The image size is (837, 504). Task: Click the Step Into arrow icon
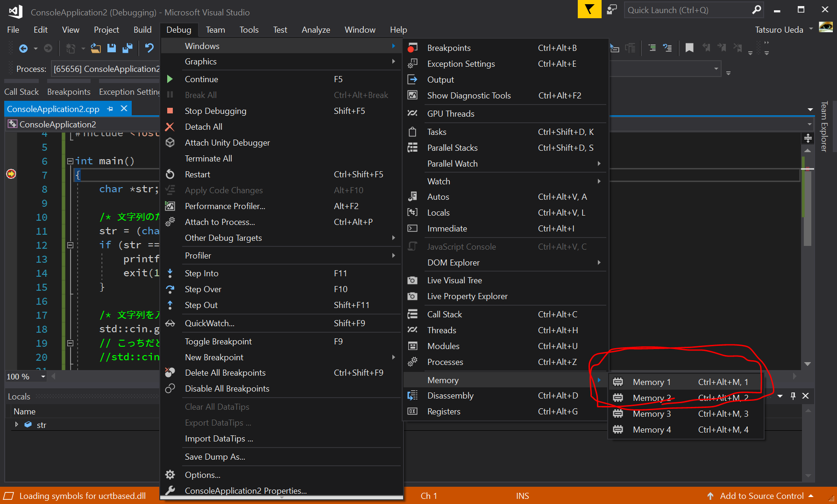[170, 273]
